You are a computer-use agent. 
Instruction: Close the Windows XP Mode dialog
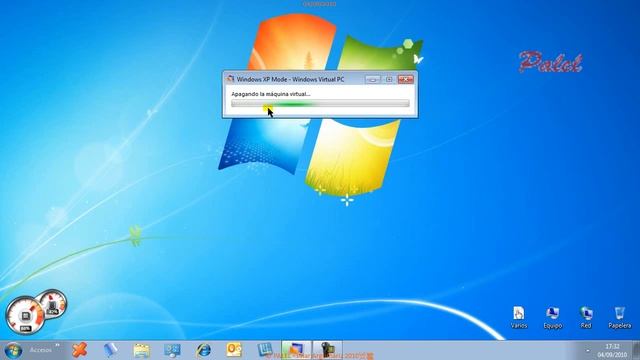pos(406,79)
